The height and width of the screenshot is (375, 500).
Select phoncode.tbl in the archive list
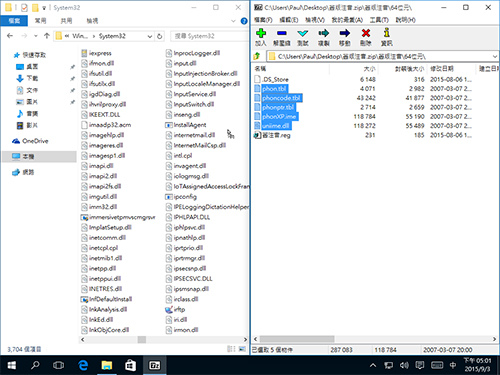[x=281, y=98]
